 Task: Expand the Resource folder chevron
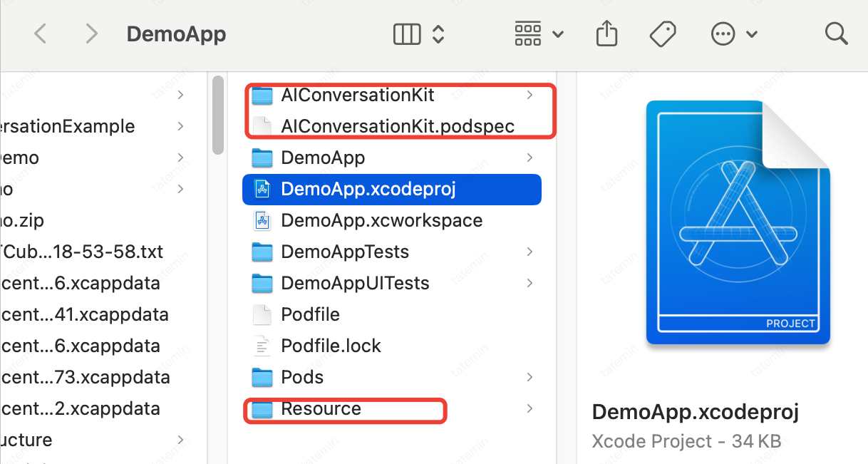[x=529, y=408]
